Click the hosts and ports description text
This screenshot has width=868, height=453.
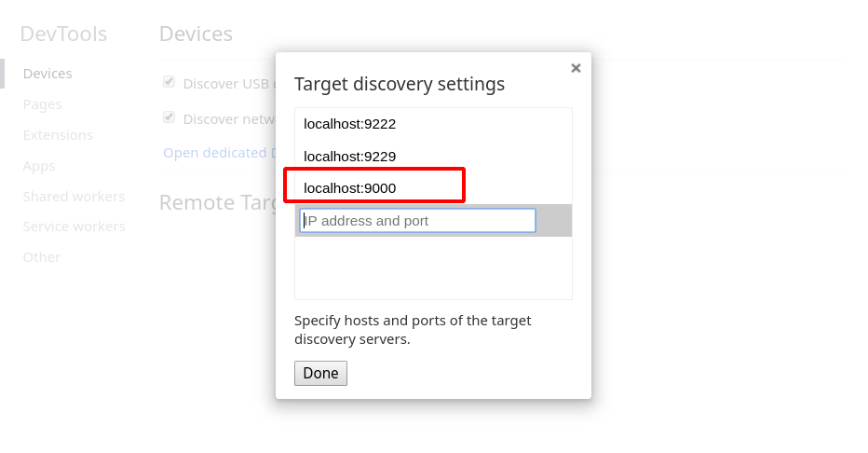[x=413, y=330]
